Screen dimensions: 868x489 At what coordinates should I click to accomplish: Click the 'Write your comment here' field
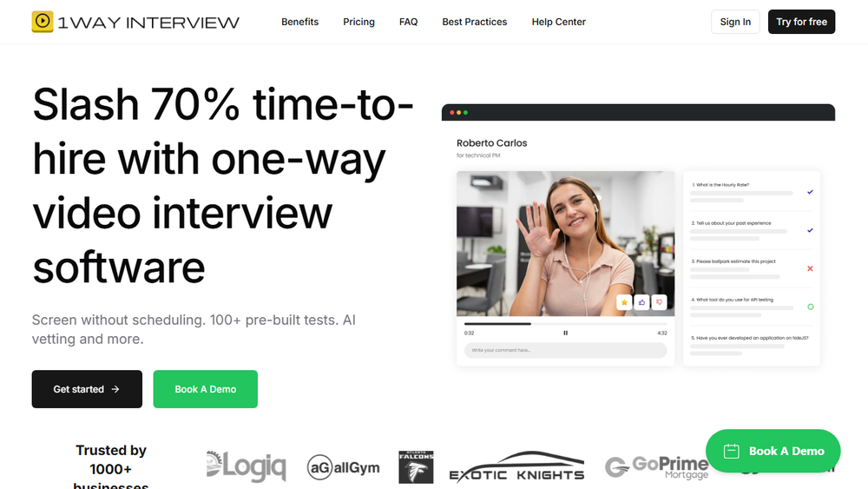(x=565, y=350)
